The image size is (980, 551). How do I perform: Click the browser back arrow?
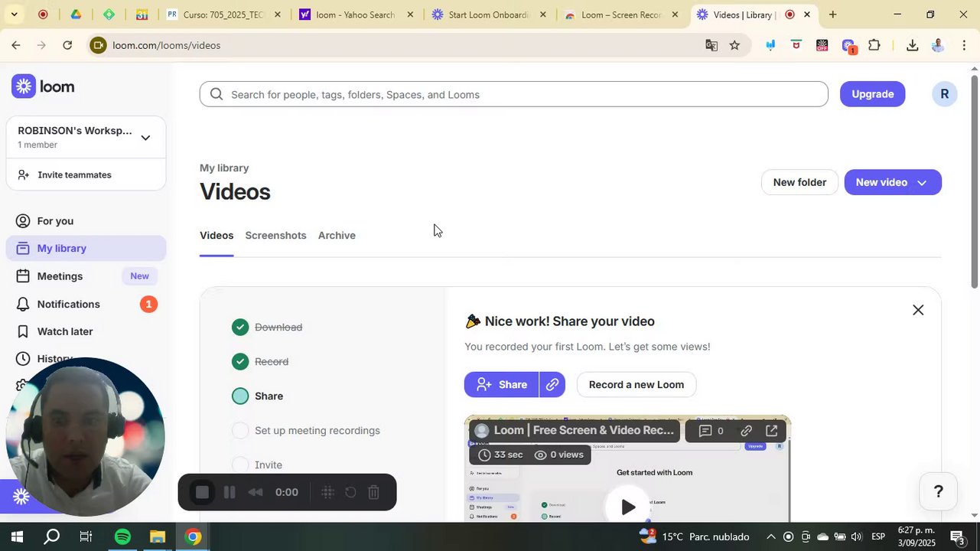[15, 45]
